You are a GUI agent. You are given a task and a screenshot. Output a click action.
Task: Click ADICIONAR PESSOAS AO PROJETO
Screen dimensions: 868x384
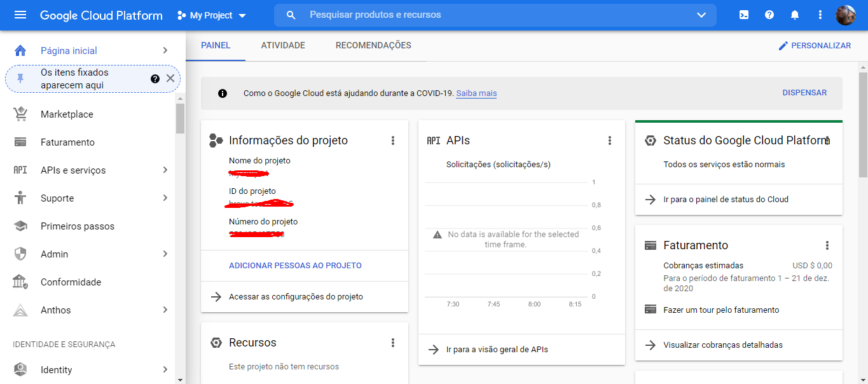pyautogui.click(x=295, y=266)
